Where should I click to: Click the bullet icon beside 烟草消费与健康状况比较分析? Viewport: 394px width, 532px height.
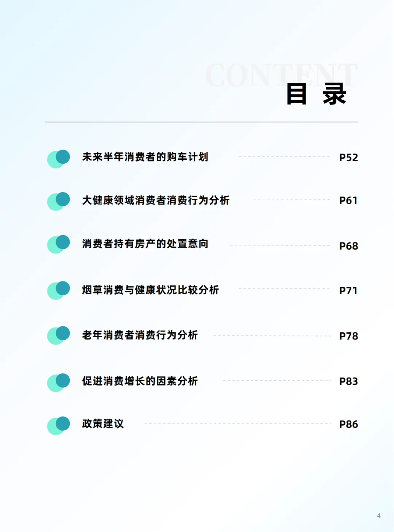(58, 290)
